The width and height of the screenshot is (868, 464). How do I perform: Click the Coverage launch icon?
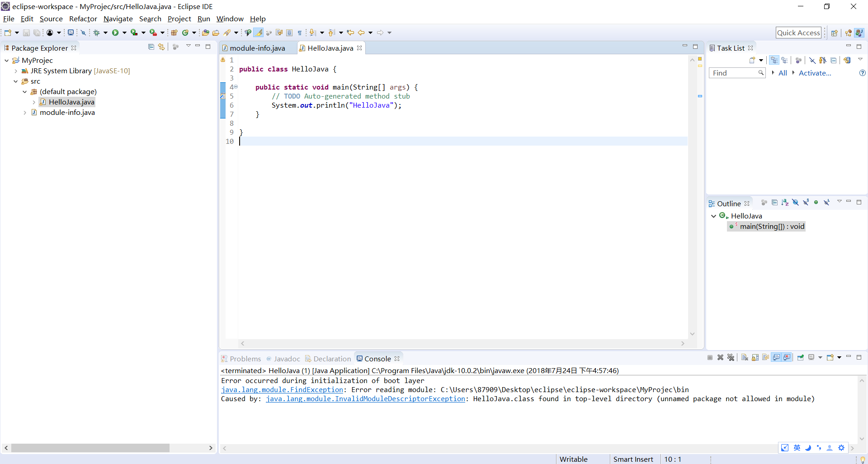click(x=134, y=33)
